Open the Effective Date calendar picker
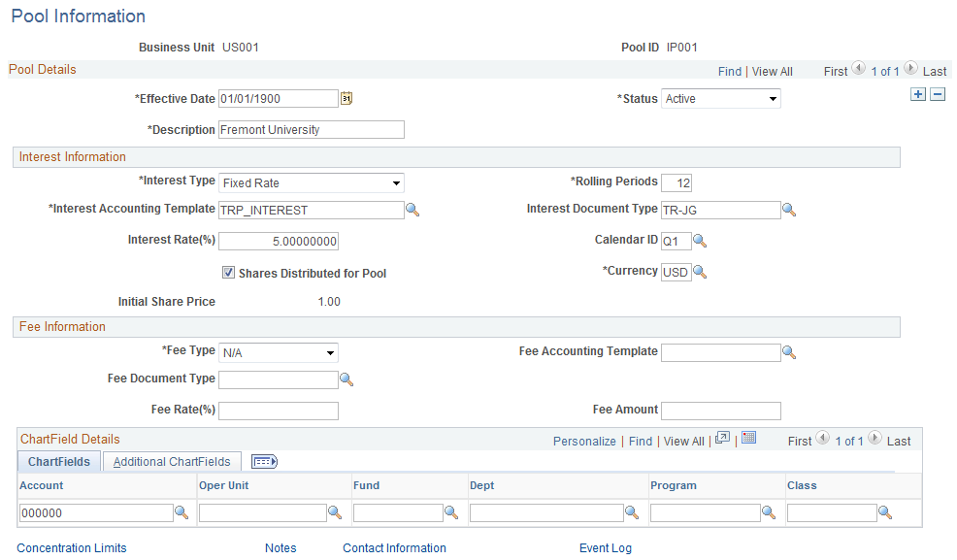The image size is (957, 560). (x=346, y=98)
